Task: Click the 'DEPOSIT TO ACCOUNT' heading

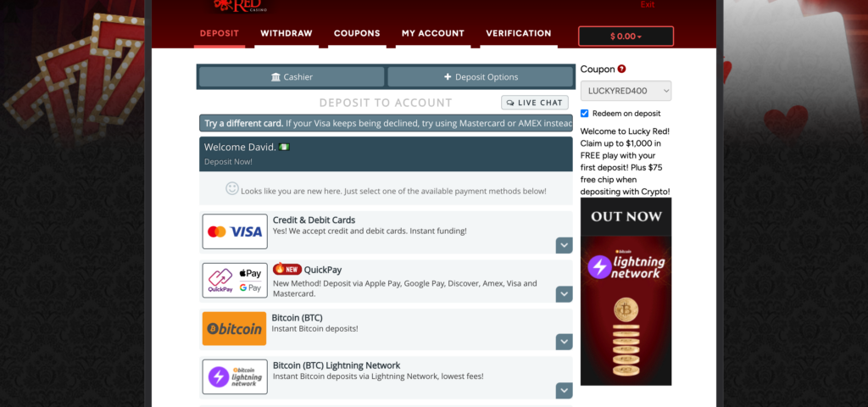Action: click(x=386, y=103)
